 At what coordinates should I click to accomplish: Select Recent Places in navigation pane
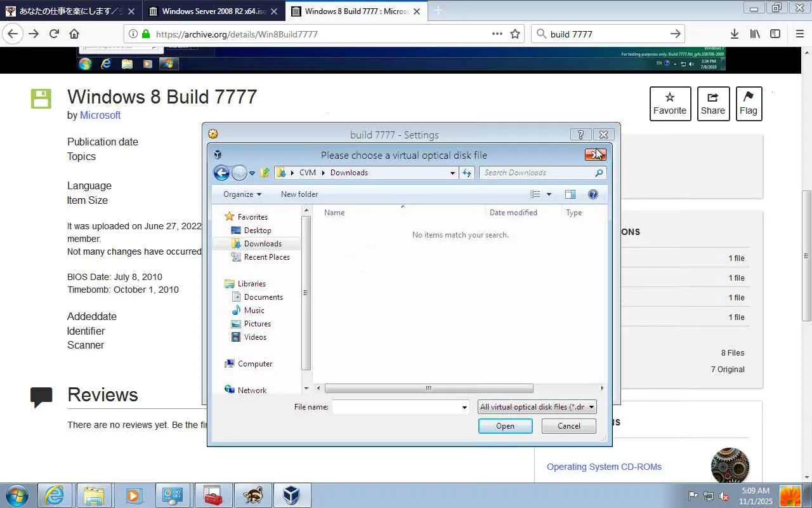[267, 257]
